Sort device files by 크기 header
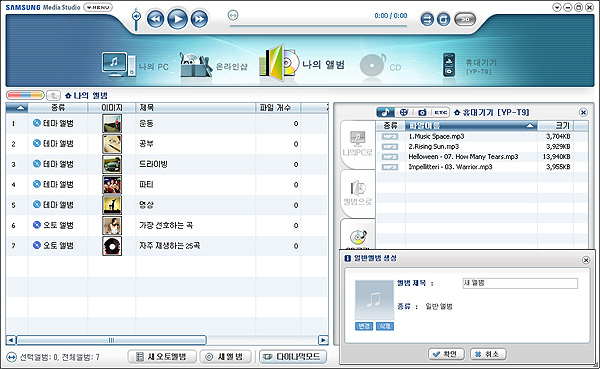This screenshot has width=600, height=369. [x=556, y=126]
